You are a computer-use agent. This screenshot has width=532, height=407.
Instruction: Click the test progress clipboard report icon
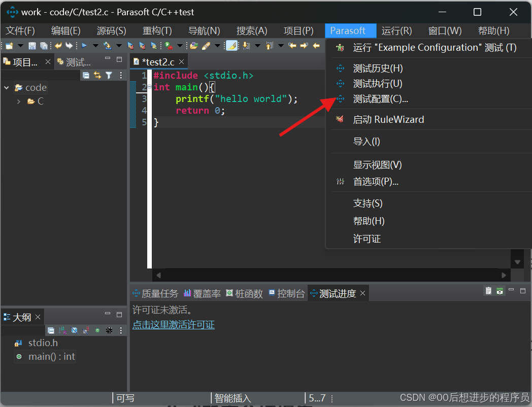click(x=488, y=291)
